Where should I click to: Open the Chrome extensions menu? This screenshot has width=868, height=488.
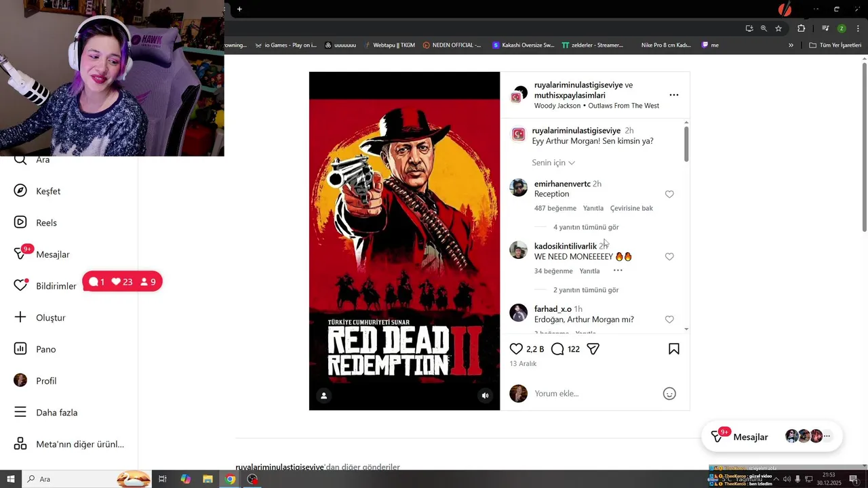click(x=802, y=28)
